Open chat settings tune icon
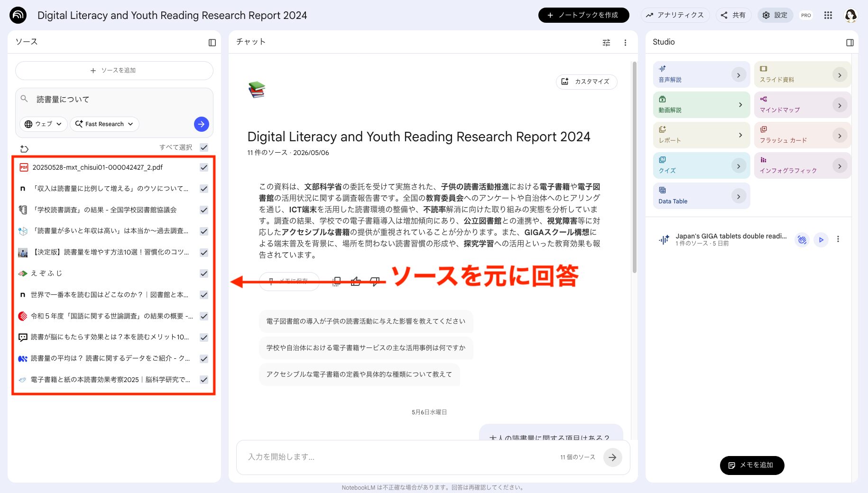This screenshot has width=868, height=493. pyautogui.click(x=606, y=43)
